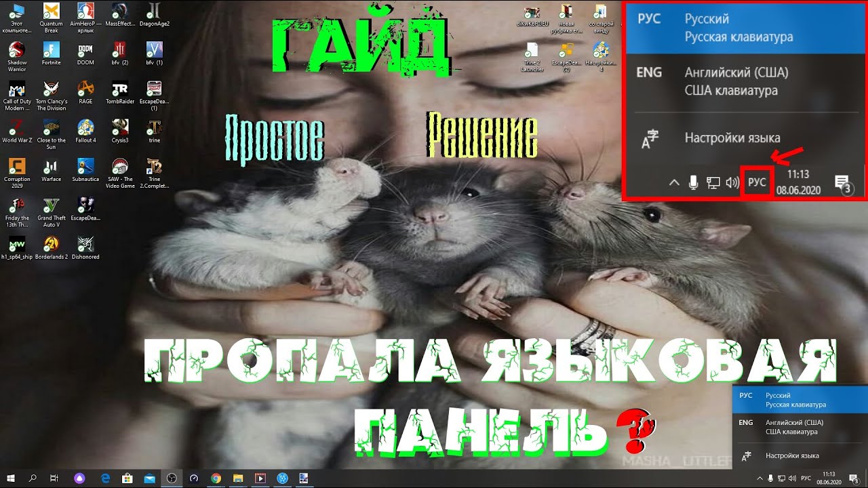
Task: Click the TombRaider desktop shortcut
Action: point(120,93)
